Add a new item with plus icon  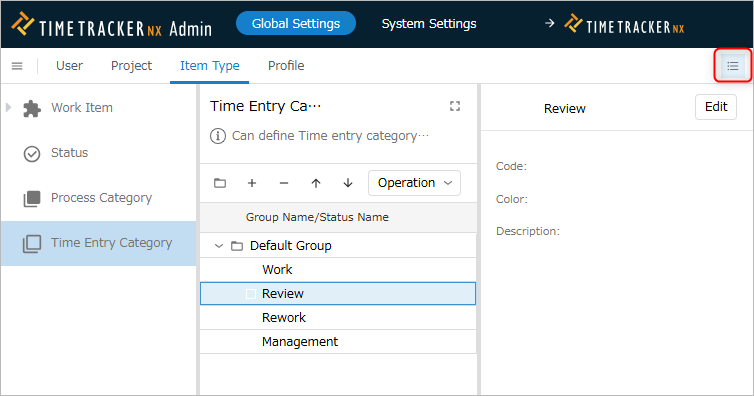coord(252,183)
